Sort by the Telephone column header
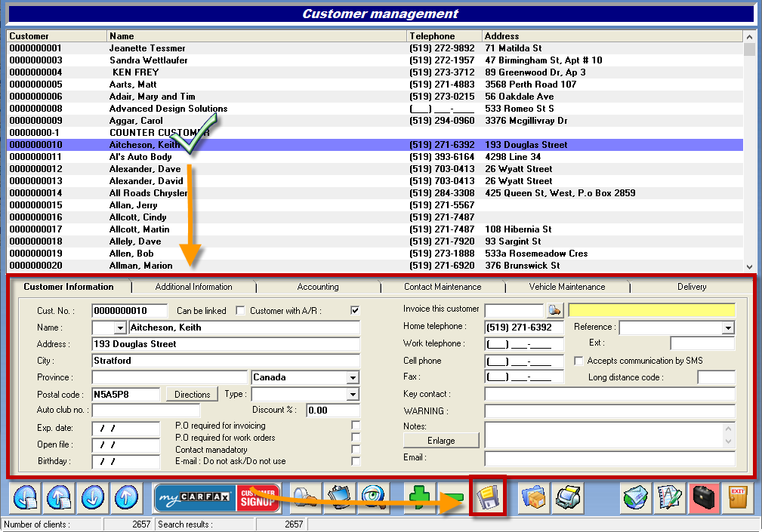The image size is (762, 532). [x=445, y=36]
